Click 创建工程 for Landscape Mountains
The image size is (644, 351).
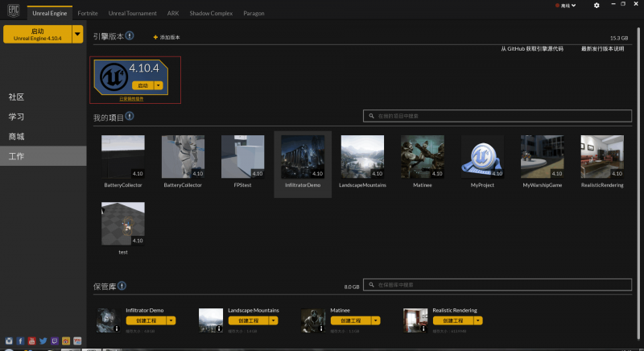[249, 320]
